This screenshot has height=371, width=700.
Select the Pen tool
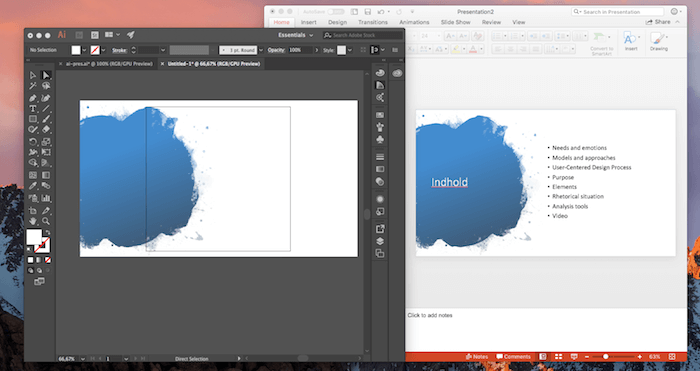point(33,98)
